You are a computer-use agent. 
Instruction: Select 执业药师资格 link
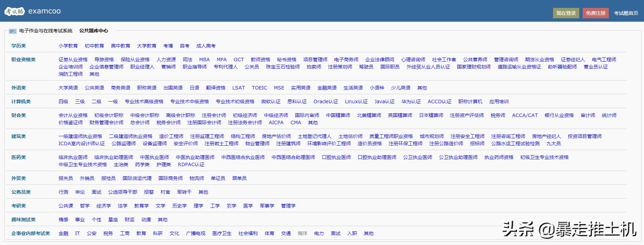pos(499,157)
